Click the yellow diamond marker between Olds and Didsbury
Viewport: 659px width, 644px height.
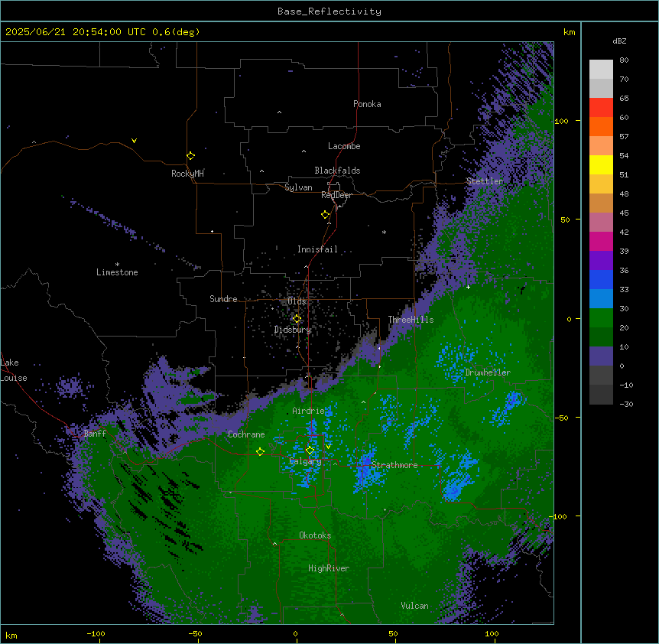pos(297,319)
